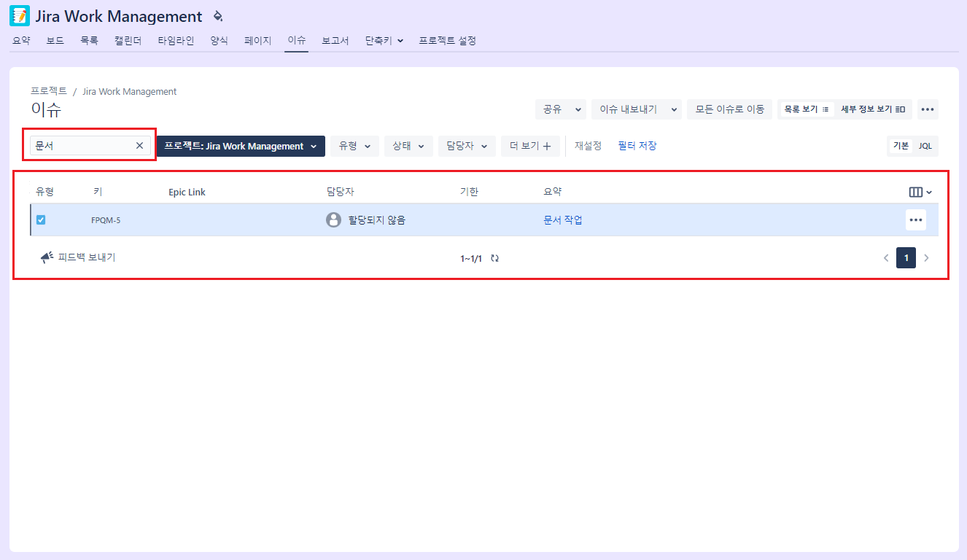This screenshot has width=967, height=560.
Task: Open the 문서 작업 issue link
Action: [563, 220]
